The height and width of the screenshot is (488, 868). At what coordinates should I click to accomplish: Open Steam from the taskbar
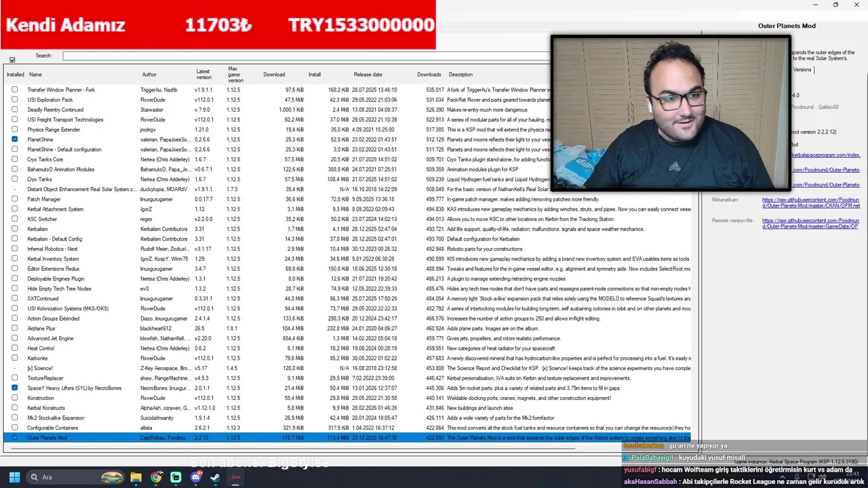[x=216, y=477]
